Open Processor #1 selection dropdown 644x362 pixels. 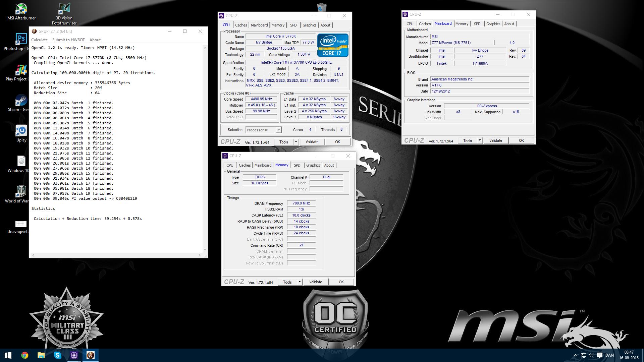264,130
